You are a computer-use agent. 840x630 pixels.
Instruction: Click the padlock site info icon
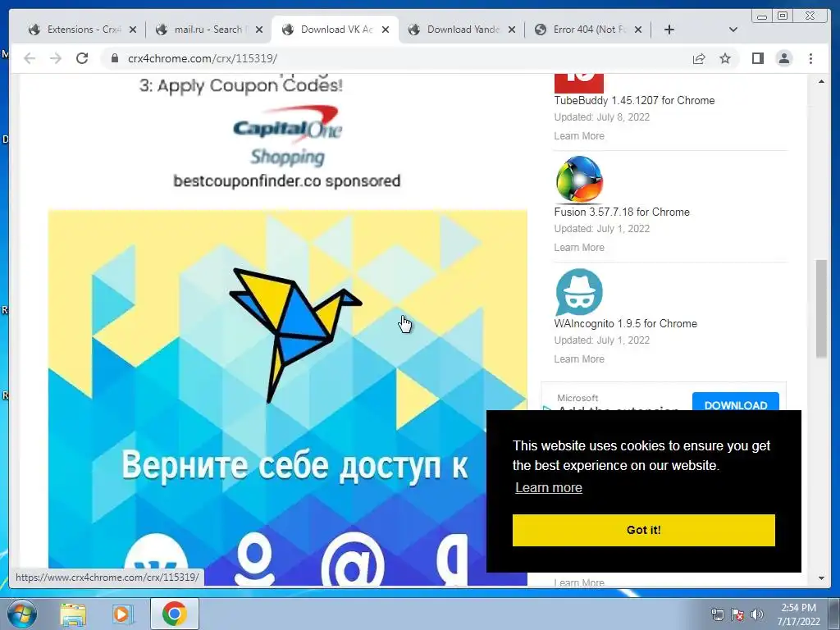tap(114, 58)
